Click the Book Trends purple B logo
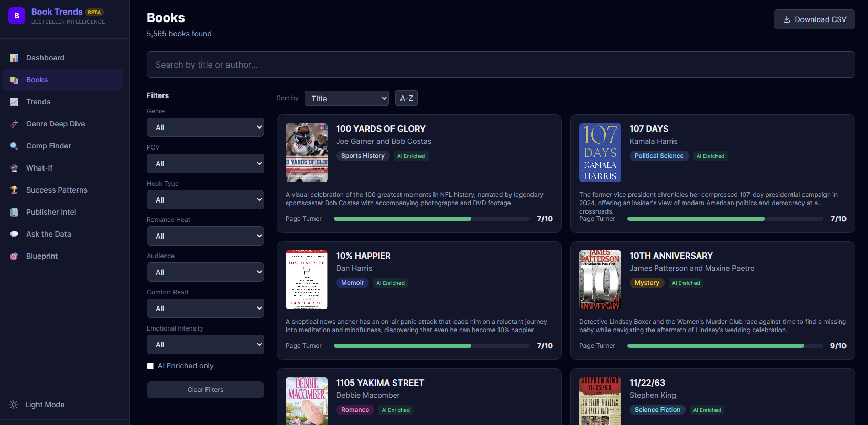The height and width of the screenshot is (425, 868). [17, 16]
